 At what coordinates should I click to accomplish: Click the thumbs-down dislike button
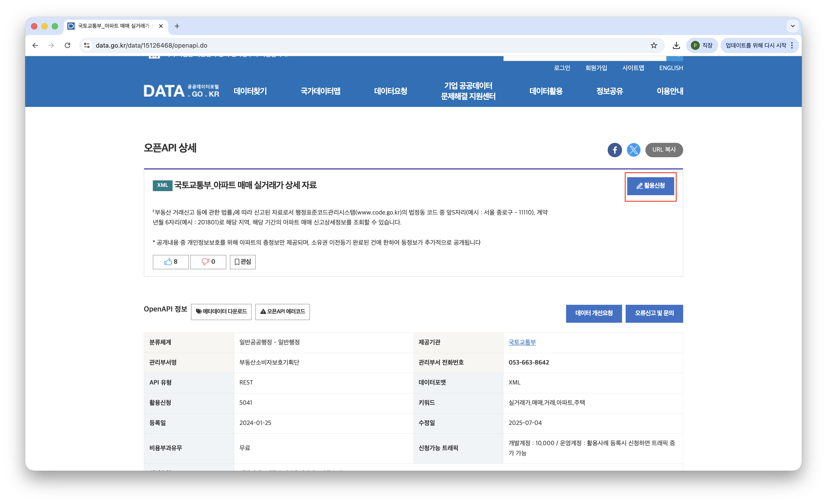point(208,262)
